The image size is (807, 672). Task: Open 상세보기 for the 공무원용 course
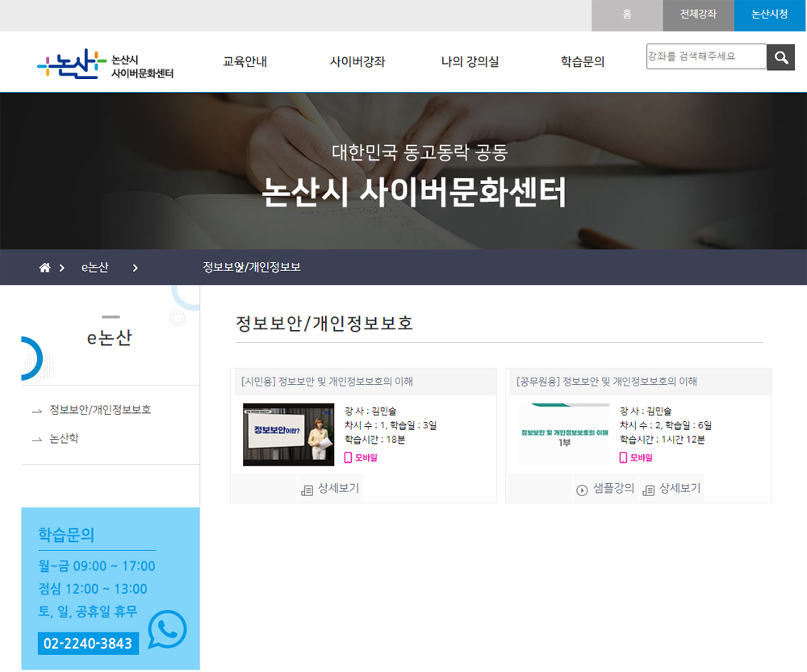pyautogui.click(x=672, y=488)
